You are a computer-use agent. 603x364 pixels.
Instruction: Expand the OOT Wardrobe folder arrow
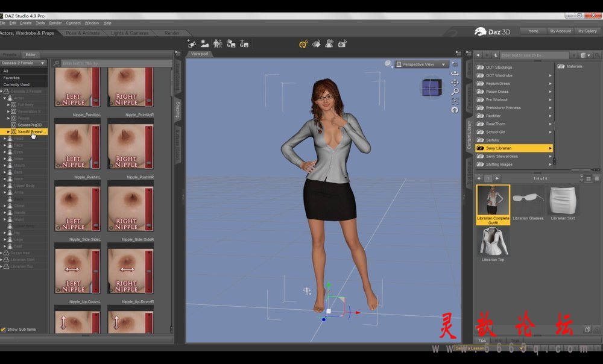[550, 75]
